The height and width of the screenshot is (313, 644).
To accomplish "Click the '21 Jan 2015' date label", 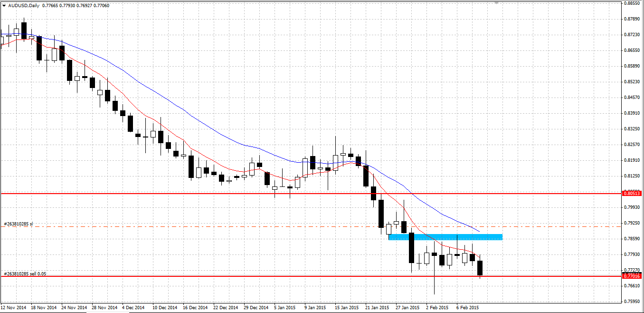I will point(377,308).
